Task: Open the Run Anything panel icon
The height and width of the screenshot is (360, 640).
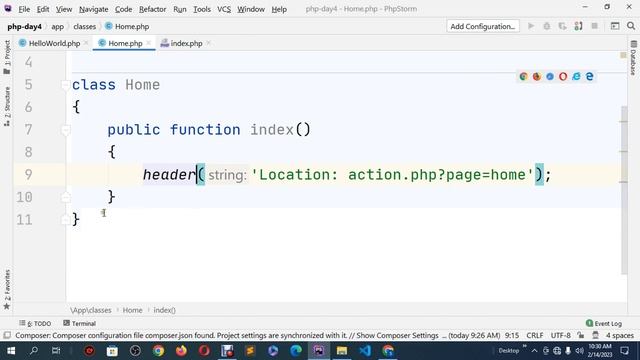Action: (615, 26)
